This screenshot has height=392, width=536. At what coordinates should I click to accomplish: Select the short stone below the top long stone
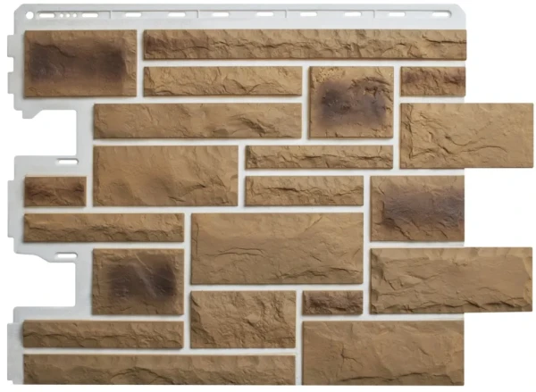pos(223,81)
